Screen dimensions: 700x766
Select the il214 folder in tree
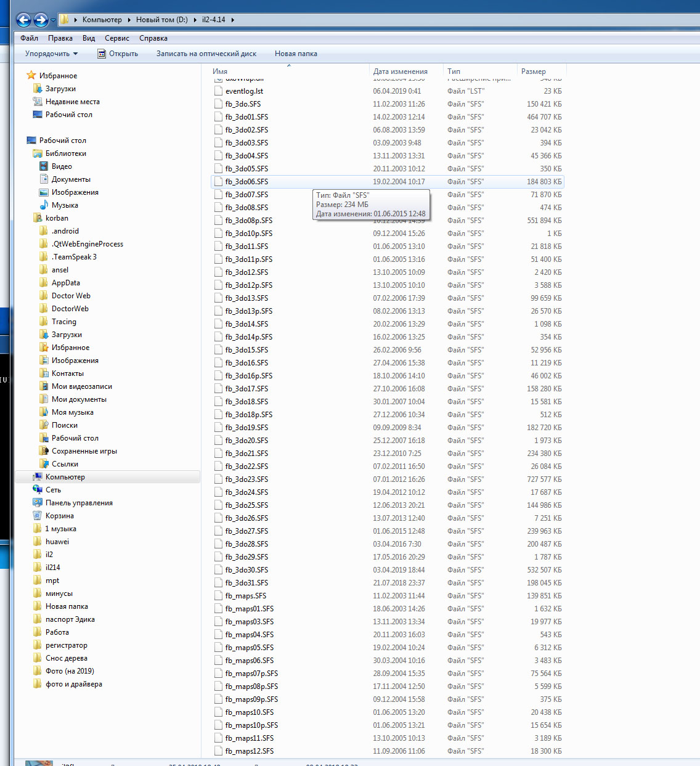pos(53,568)
